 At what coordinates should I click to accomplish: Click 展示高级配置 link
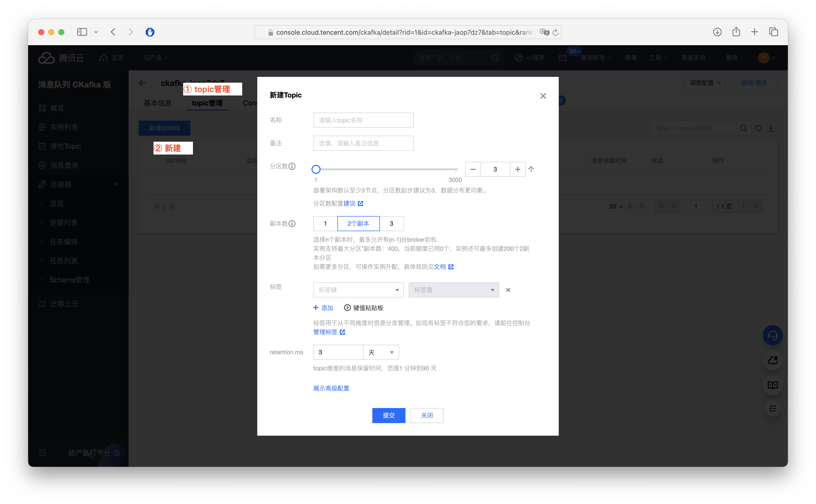[x=331, y=388]
